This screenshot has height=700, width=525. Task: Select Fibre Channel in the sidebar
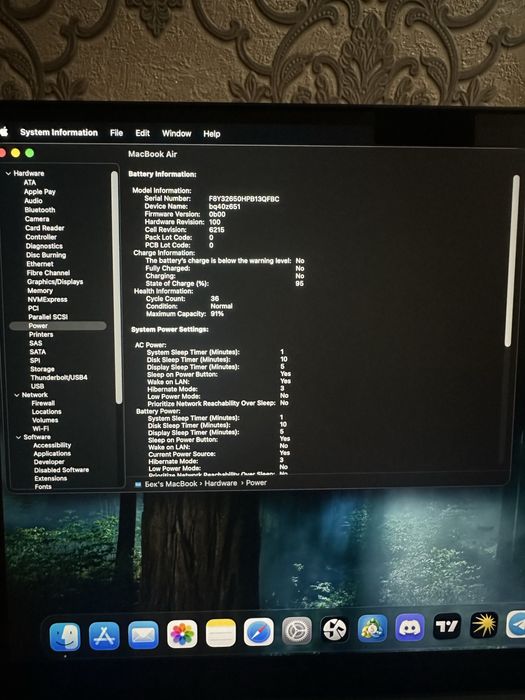pos(48,273)
